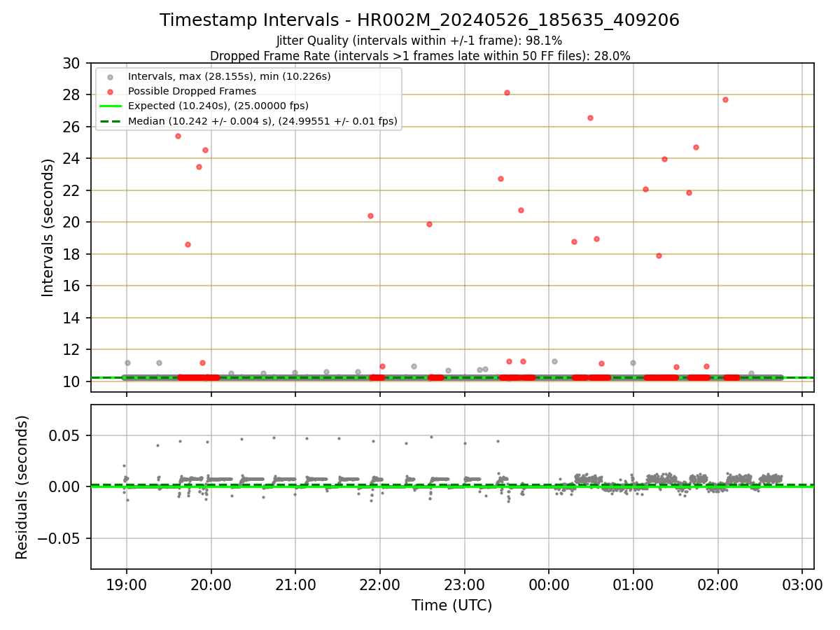840x630 pixels.
Task: Click the 24 tick label on intervals axis
Action: coord(73,159)
